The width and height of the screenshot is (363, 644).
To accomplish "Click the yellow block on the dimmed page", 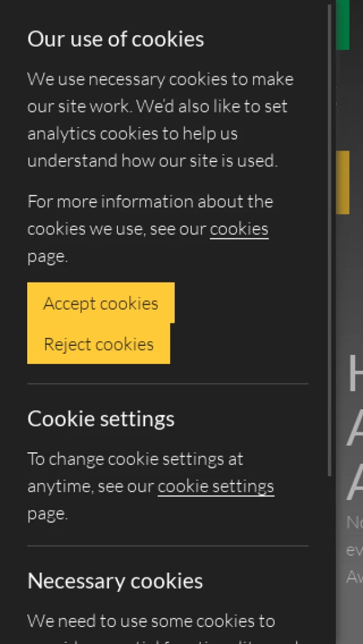I will click(343, 182).
